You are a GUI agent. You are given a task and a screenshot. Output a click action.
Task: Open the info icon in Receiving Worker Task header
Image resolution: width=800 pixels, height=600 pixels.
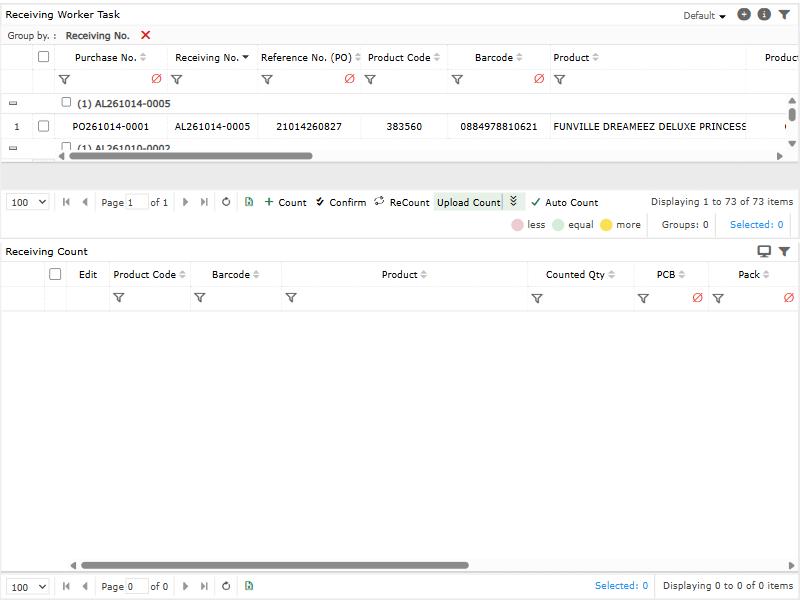click(x=764, y=15)
